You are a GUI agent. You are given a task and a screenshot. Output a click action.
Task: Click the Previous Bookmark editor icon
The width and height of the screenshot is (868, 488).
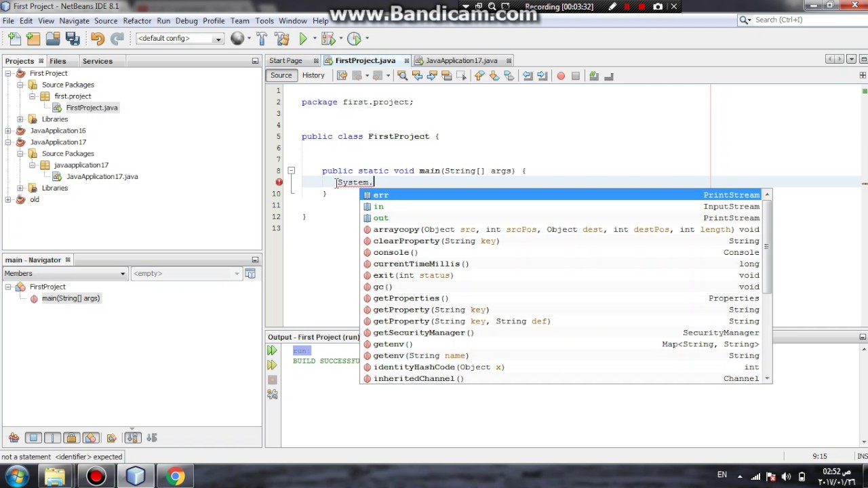tap(479, 76)
